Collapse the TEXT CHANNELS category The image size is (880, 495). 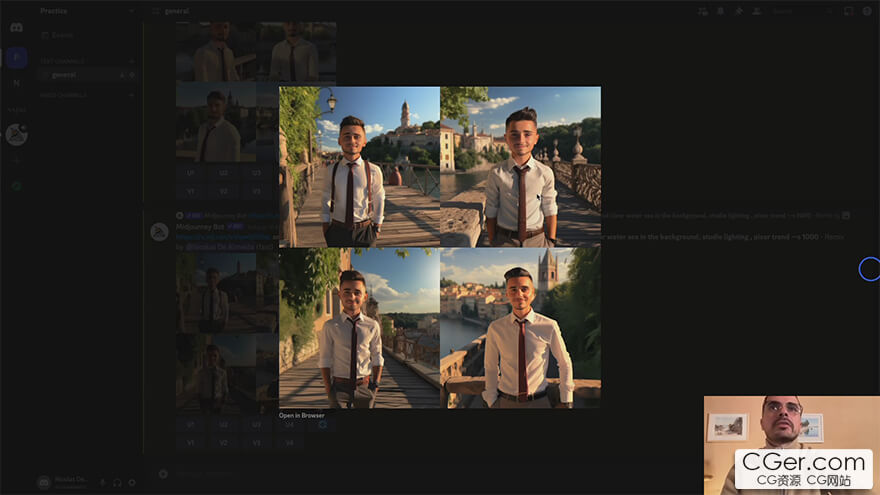[x=62, y=61]
